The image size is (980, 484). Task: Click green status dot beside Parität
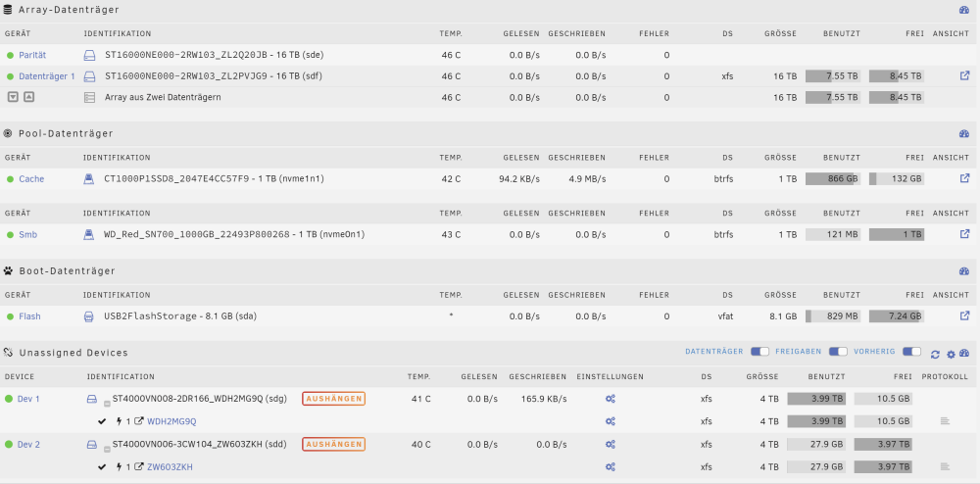[10, 56]
